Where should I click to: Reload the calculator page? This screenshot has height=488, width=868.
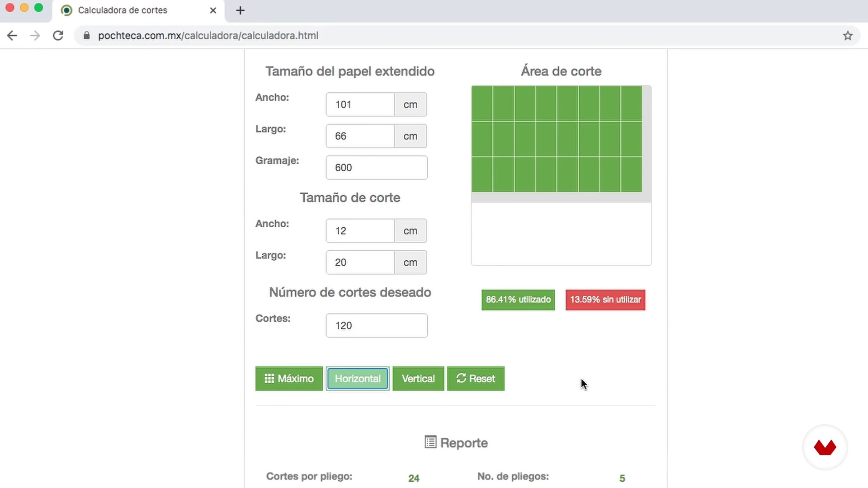58,36
